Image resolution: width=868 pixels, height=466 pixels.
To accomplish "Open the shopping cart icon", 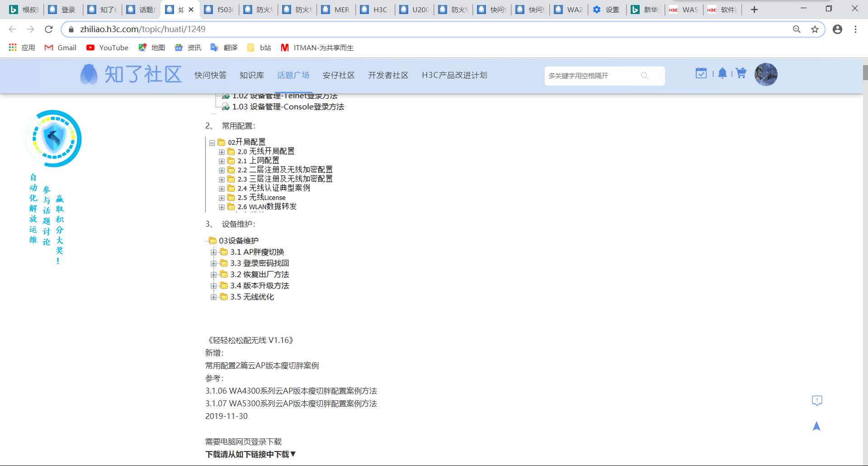I will tap(741, 73).
